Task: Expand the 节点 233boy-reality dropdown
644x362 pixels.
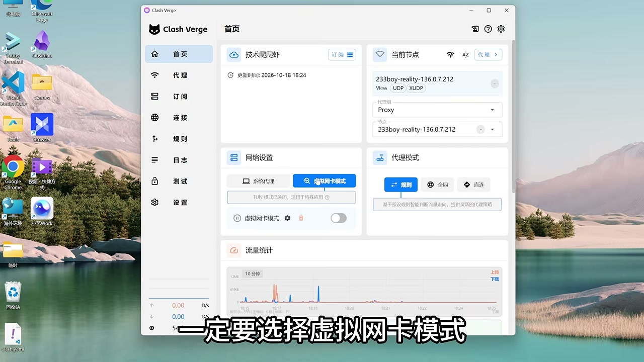Action: pos(438,129)
